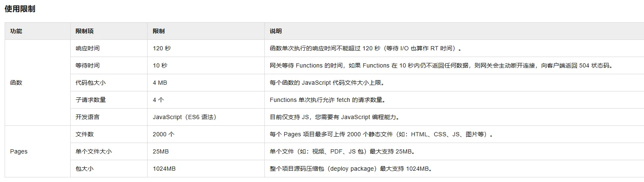This screenshot has width=644, height=182.
Task: Click the description mentioning deploy package
Action: coord(351,169)
